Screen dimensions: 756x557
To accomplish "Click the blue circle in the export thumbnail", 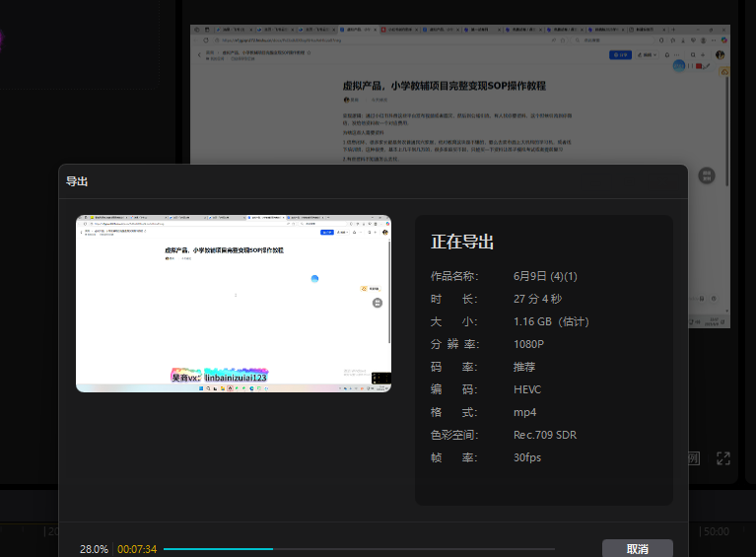I will (314, 279).
